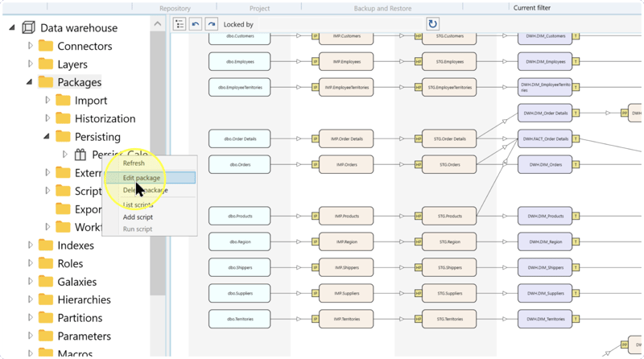Select the DWH.DIM_Orders node
This screenshot has height=359, width=644.
click(x=545, y=165)
